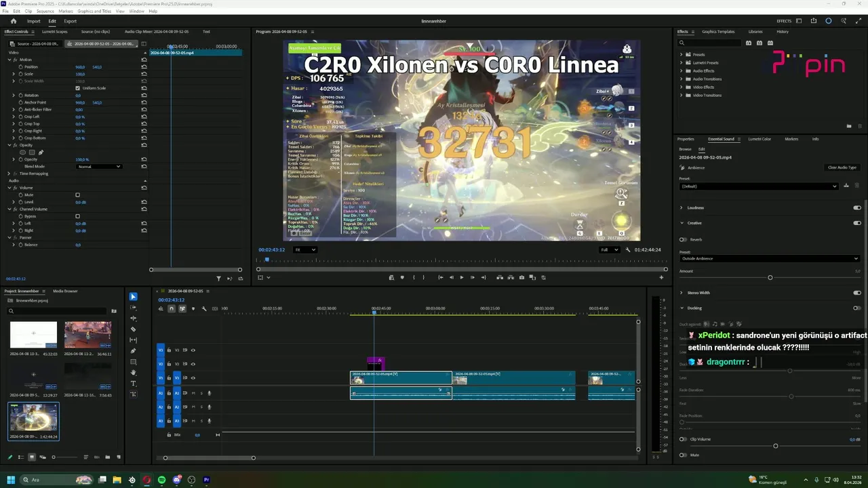The height and width of the screenshot is (488, 868).
Task: Switch to the Lumetri Scopes tab
Action: 55,32
